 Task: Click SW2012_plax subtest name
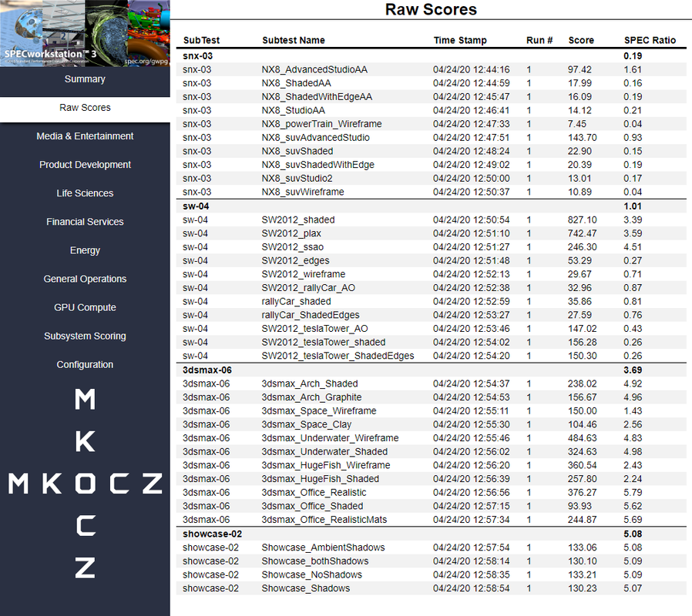(291, 234)
